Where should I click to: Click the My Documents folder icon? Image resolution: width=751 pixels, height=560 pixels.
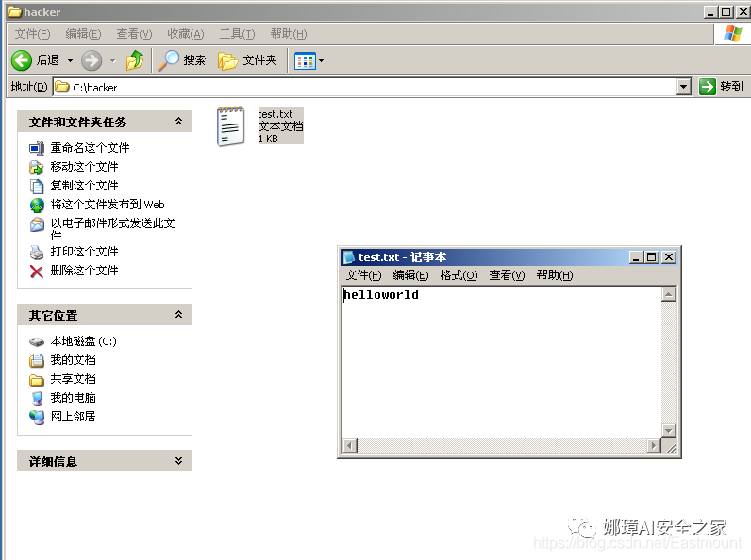point(37,360)
